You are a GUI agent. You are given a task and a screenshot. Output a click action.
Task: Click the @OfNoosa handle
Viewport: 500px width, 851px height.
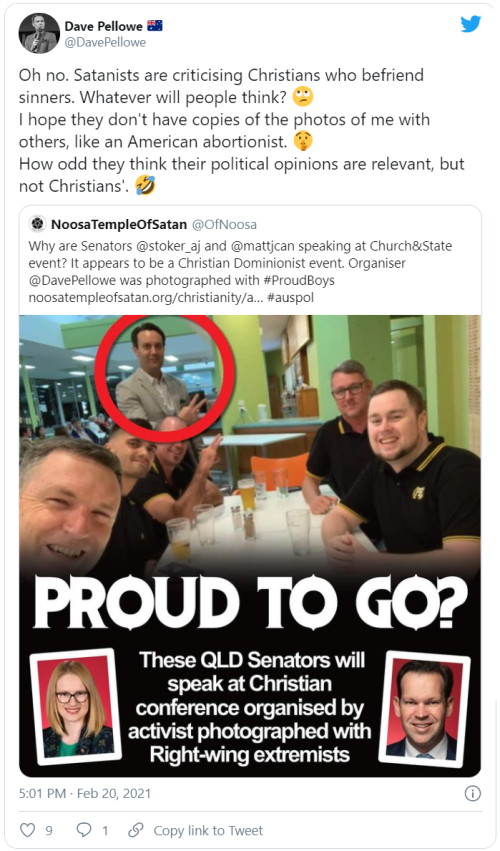click(224, 224)
